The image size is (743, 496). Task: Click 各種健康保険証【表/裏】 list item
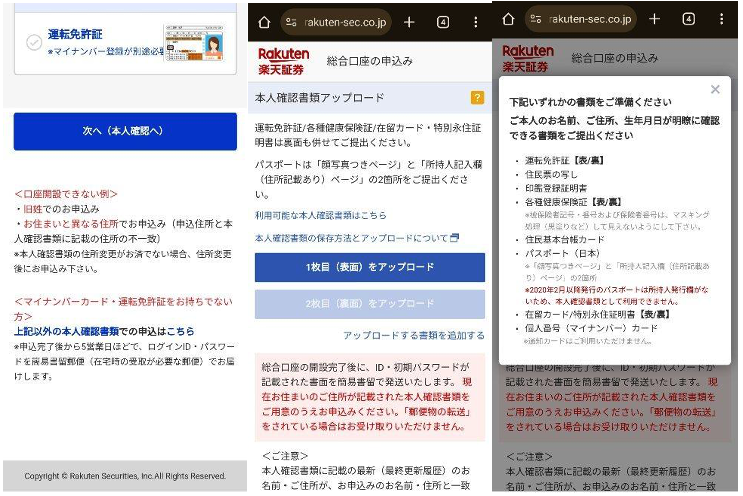573,202
